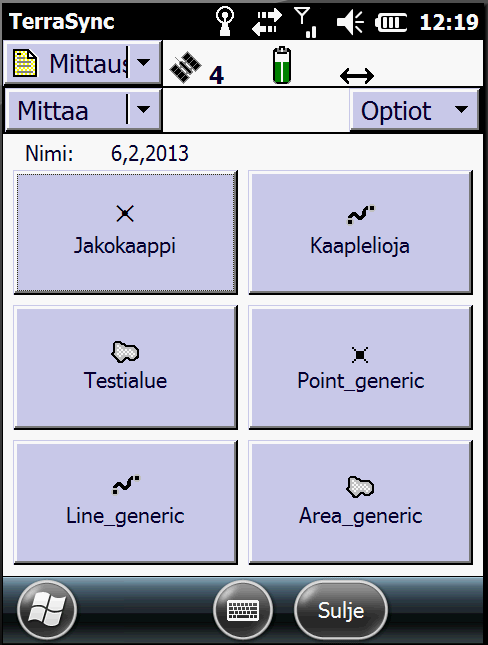Image resolution: width=488 pixels, height=645 pixels.
Task: Tap the data connectivity arrows icon
Action: tap(267, 22)
